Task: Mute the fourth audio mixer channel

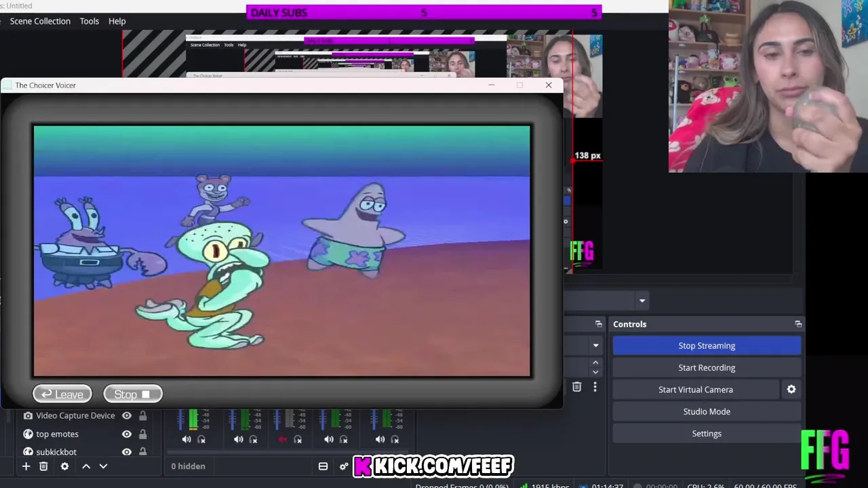Action: [329, 439]
